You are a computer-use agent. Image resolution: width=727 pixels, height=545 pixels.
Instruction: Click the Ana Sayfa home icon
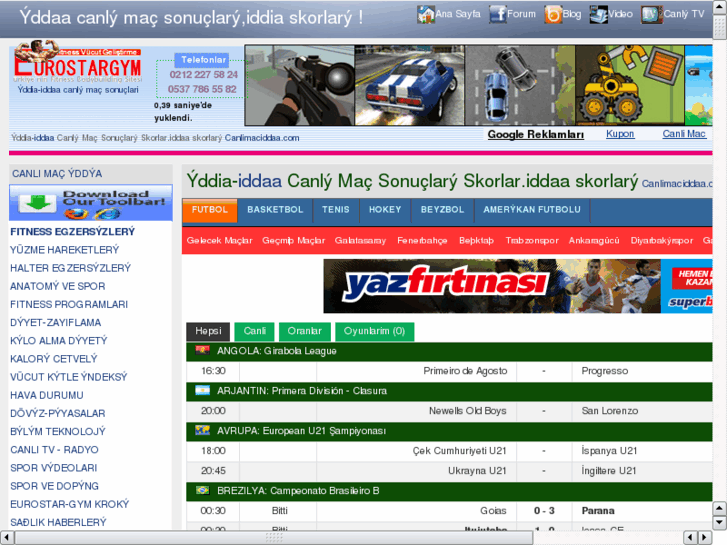(425, 14)
